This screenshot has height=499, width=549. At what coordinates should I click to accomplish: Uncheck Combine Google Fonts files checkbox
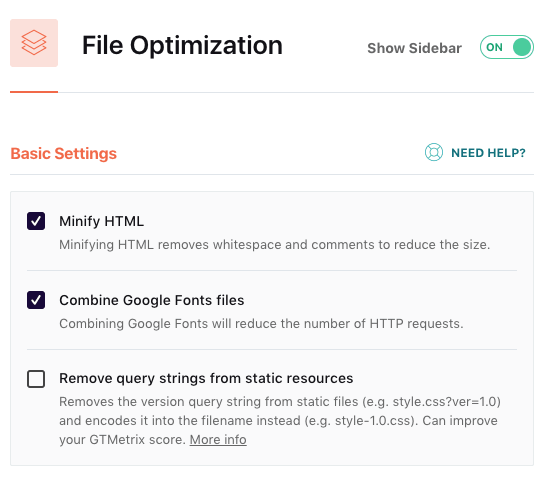pos(36,300)
